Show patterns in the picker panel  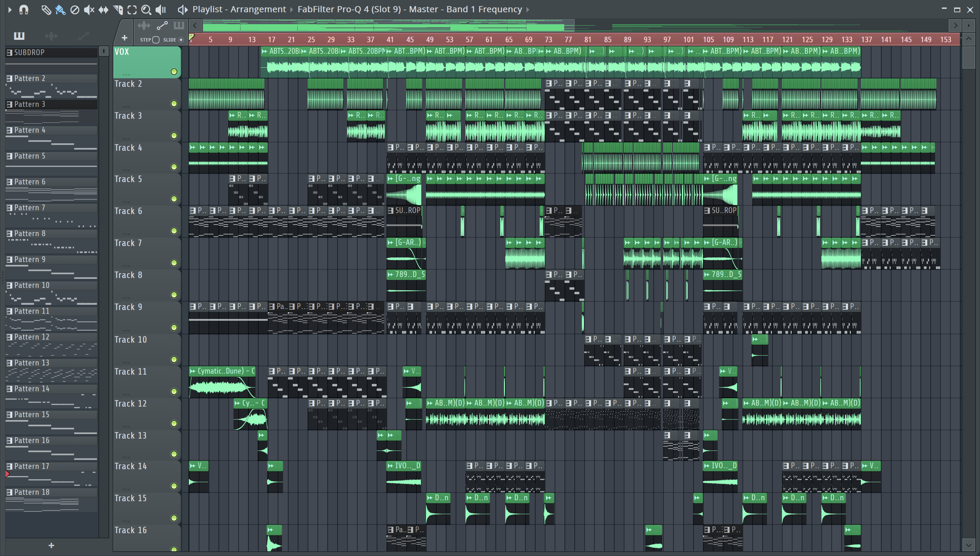point(19,36)
